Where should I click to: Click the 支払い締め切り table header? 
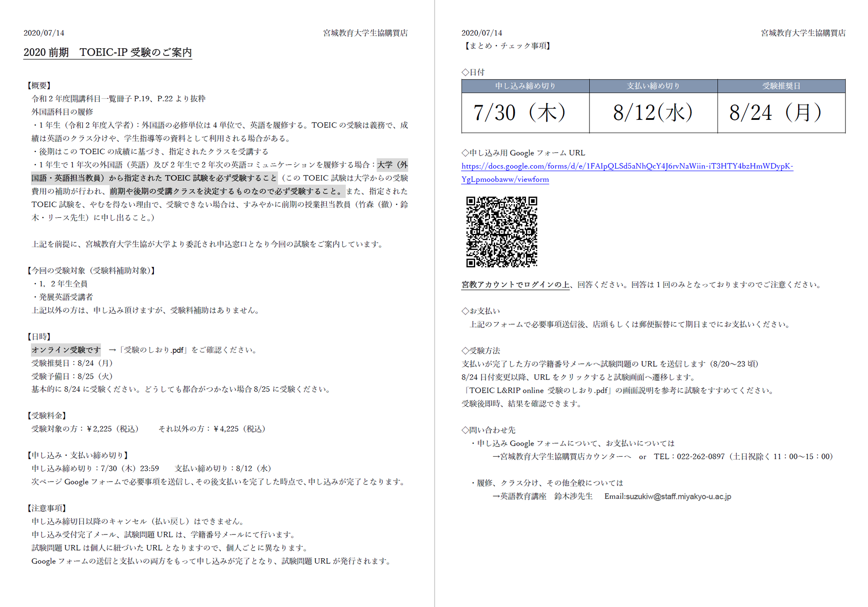[653, 86]
